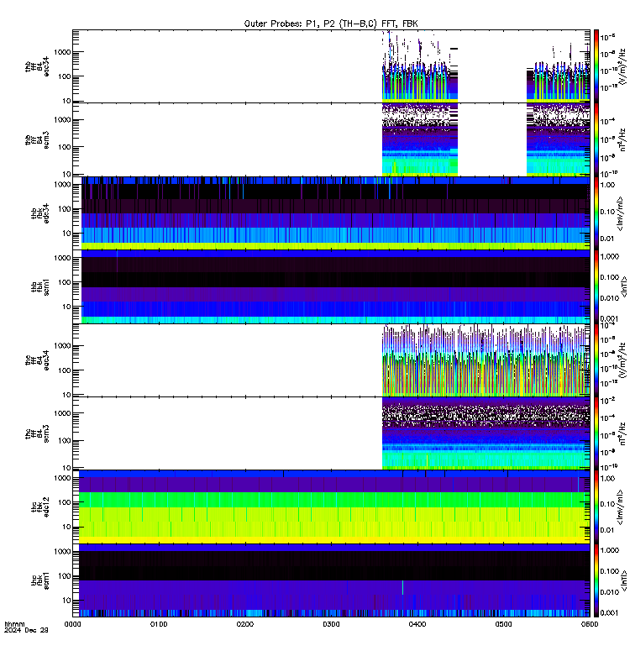Click the 0.10 color scale value beside thc edc12
The image size is (630, 672).
[607, 504]
